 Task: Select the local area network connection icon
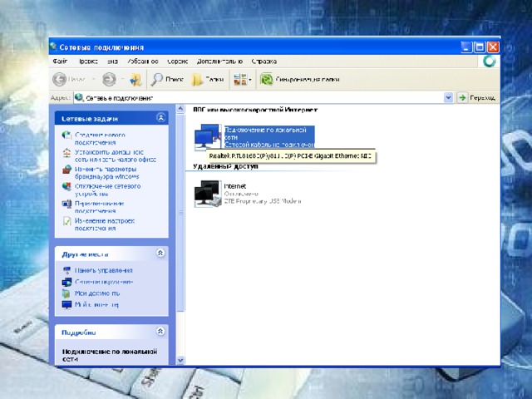pyautogui.click(x=207, y=136)
